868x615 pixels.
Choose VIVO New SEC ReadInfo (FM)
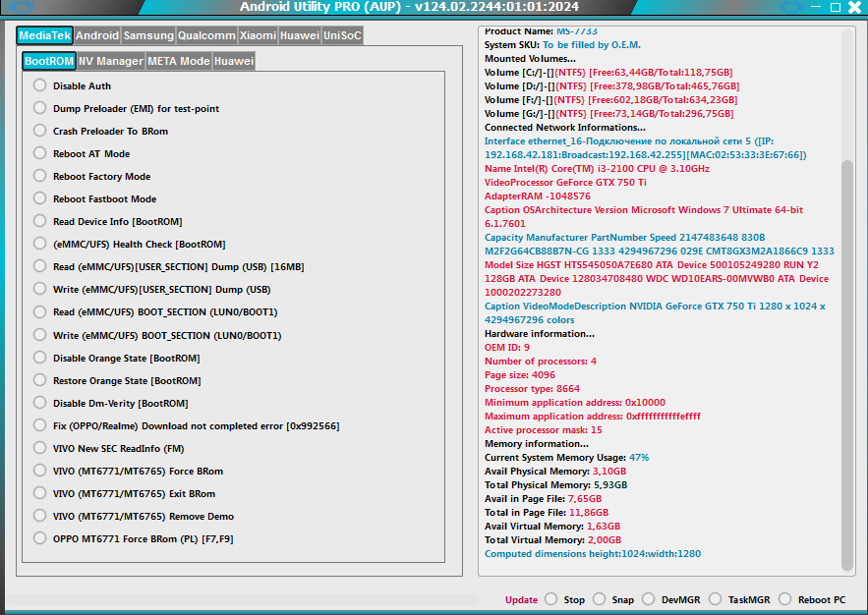click(x=40, y=449)
